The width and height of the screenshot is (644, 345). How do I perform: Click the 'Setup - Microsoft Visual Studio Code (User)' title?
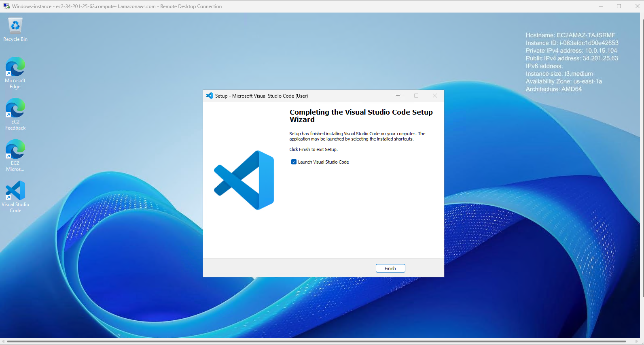(261, 96)
